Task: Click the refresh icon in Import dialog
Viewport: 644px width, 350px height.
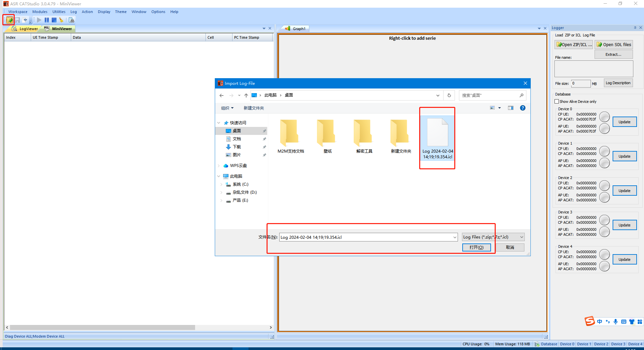Action: 449,96
